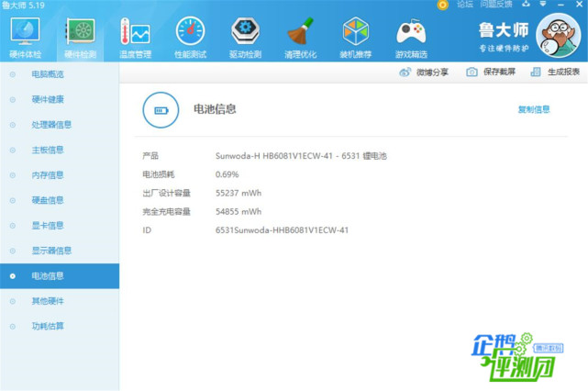This screenshot has height=391, width=588.
Task: Click the 出厂设计容量 field label
Action: click(x=166, y=194)
